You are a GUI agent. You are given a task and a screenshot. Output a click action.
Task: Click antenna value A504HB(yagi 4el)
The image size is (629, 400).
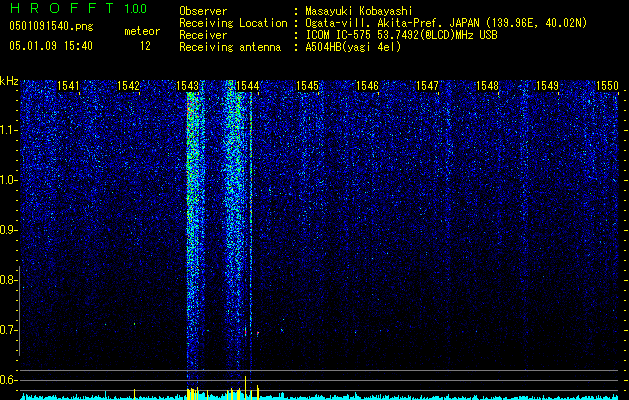353,47
